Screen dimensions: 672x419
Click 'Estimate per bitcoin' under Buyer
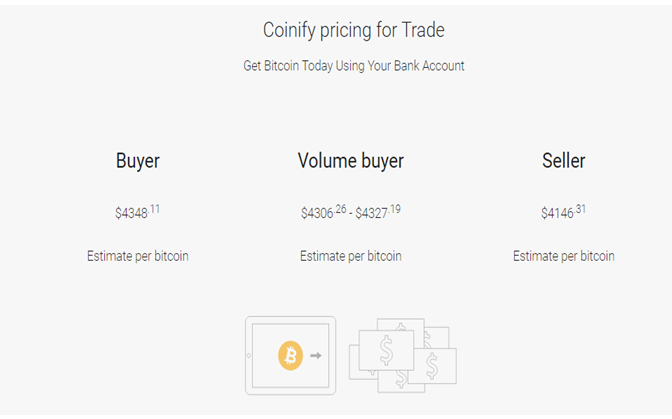(138, 256)
